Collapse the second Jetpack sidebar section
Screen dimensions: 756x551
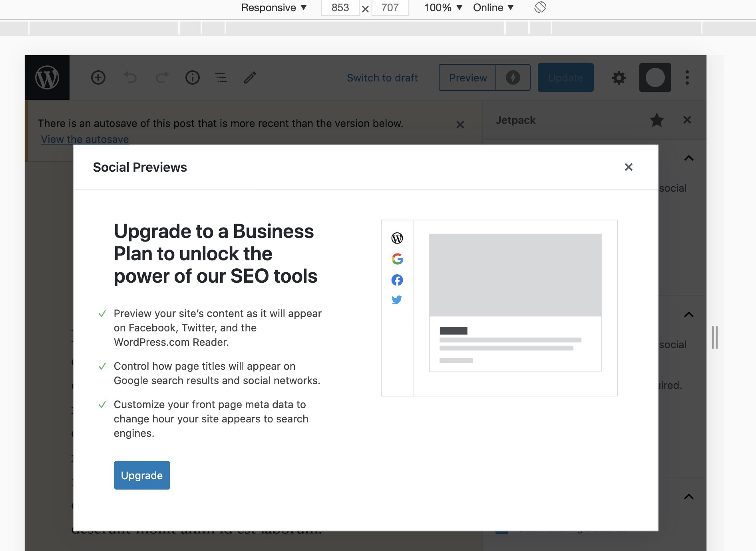pos(689,315)
